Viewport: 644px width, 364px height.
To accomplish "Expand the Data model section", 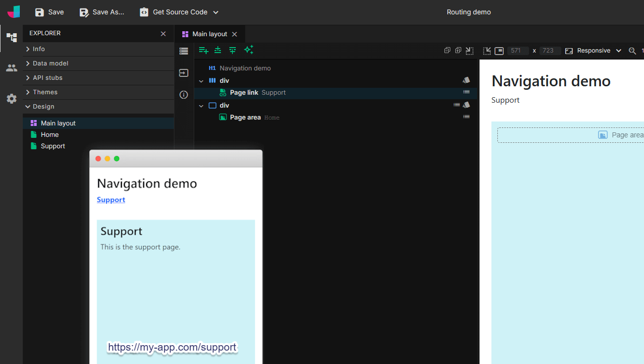I will click(x=50, y=63).
